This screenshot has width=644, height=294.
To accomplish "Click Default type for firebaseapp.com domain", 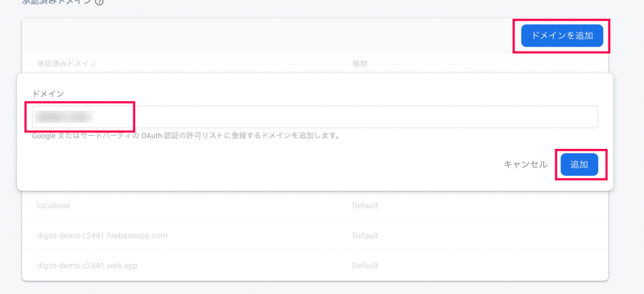I will (365, 236).
